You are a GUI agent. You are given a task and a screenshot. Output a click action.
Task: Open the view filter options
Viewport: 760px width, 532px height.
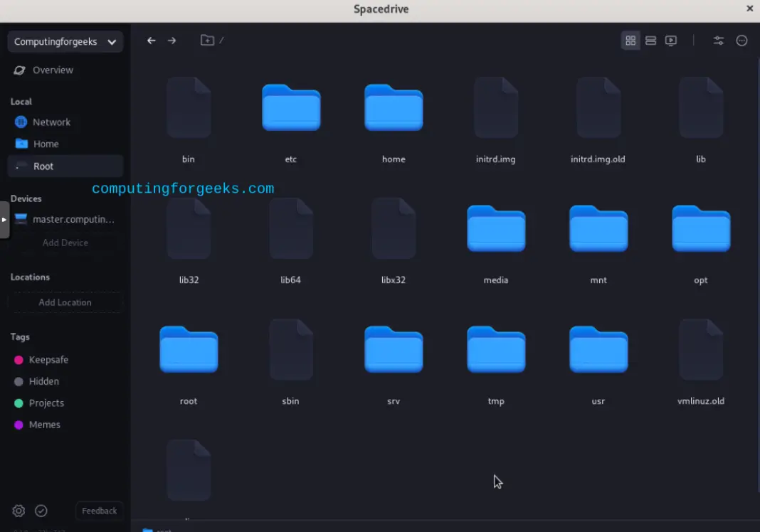(719, 41)
